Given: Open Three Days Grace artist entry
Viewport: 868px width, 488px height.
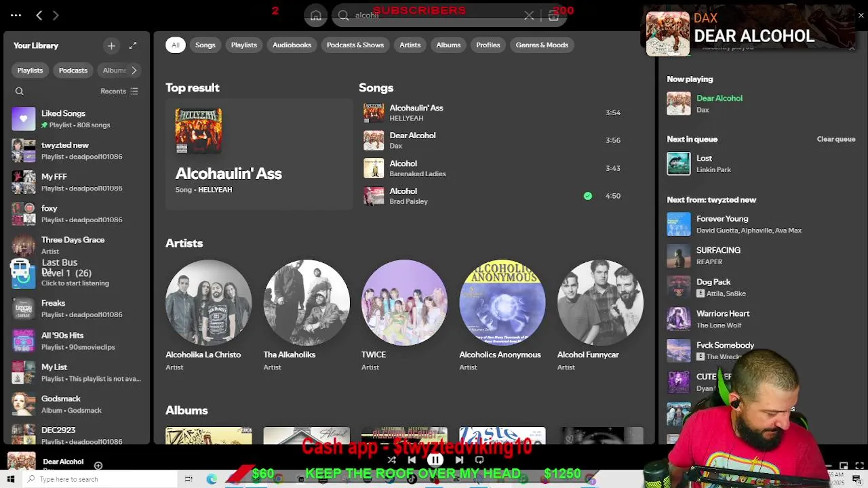Looking at the screenshot, I should point(76,245).
